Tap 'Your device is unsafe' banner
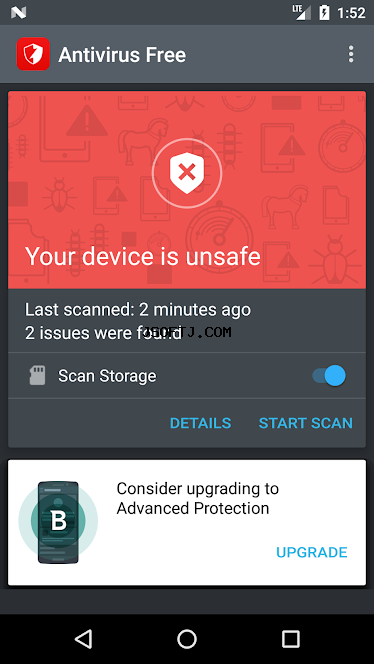This screenshot has width=374, height=664. (187, 190)
